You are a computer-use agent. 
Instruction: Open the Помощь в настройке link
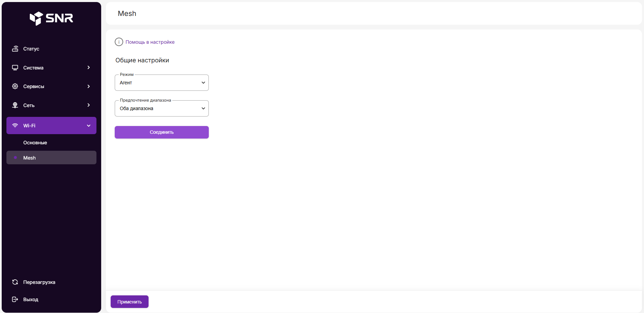pos(150,42)
